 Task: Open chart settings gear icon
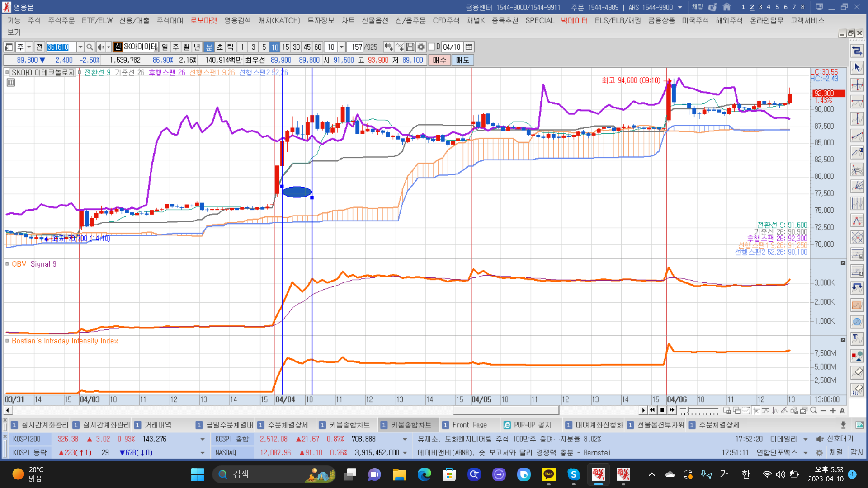point(421,47)
